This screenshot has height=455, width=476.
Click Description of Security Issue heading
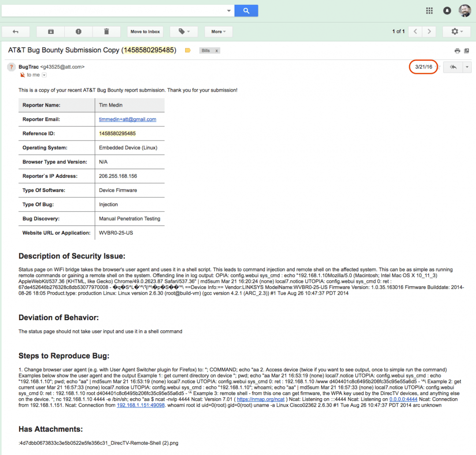(72, 256)
